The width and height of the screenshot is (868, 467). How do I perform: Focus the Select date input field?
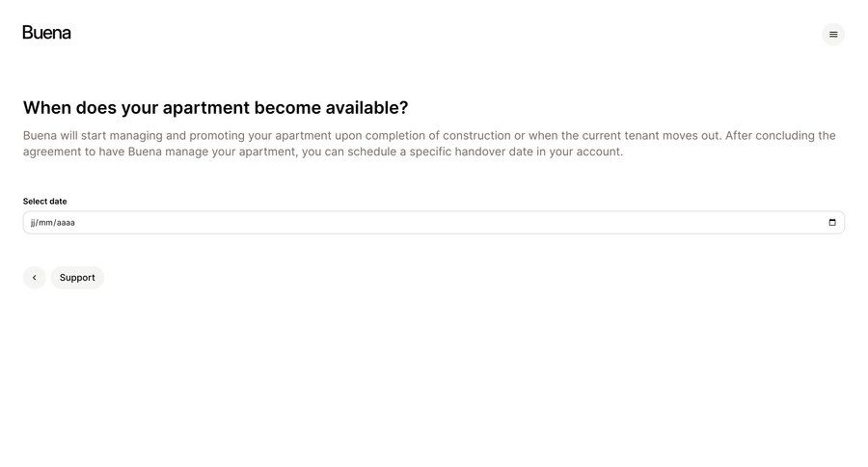433,222
